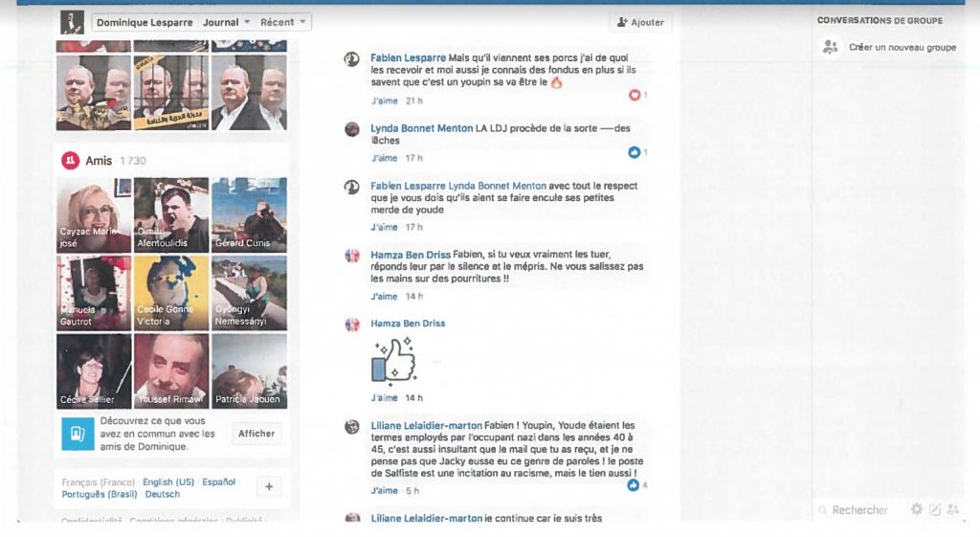This screenshot has height=537, width=980.
Task: Open chat settings gear icon
Action: (916, 509)
